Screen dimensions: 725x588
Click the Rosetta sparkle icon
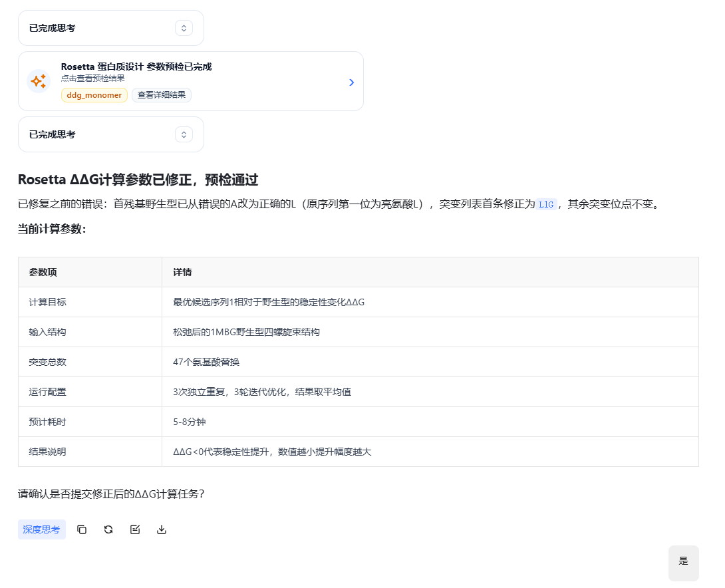click(39, 81)
